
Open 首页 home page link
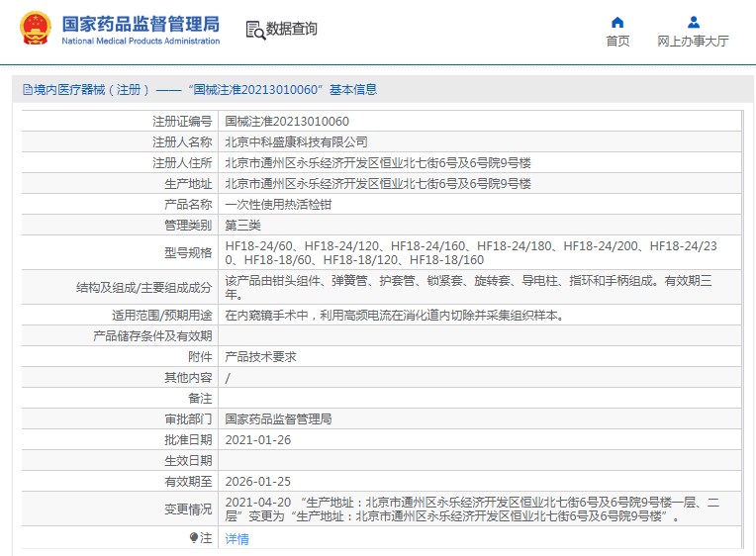[x=617, y=41]
